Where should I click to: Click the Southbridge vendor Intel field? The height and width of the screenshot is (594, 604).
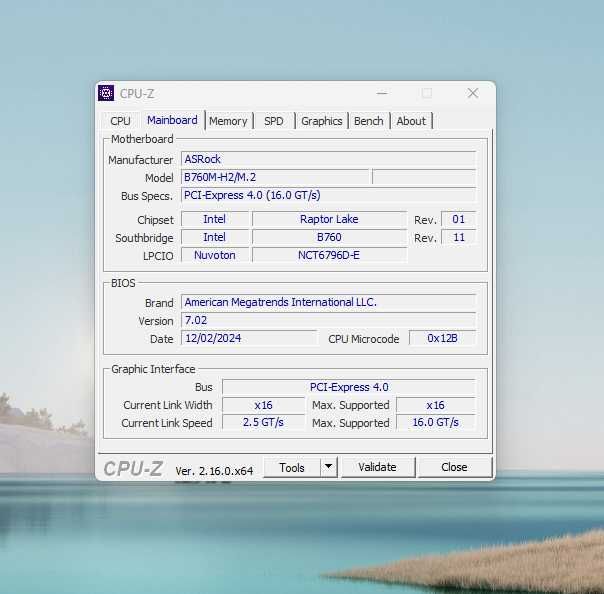click(x=215, y=237)
